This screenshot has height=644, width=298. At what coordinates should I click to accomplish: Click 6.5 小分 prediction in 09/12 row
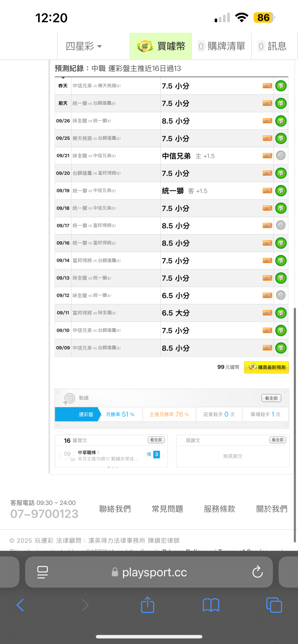click(x=176, y=295)
